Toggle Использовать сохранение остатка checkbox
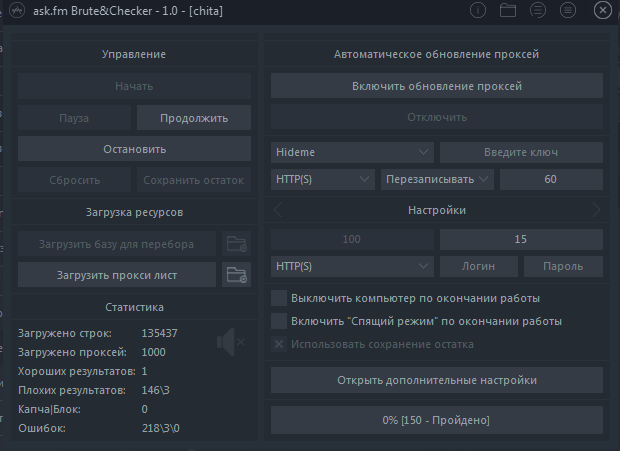This screenshot has width=620, height=451. tap(279, 344)
